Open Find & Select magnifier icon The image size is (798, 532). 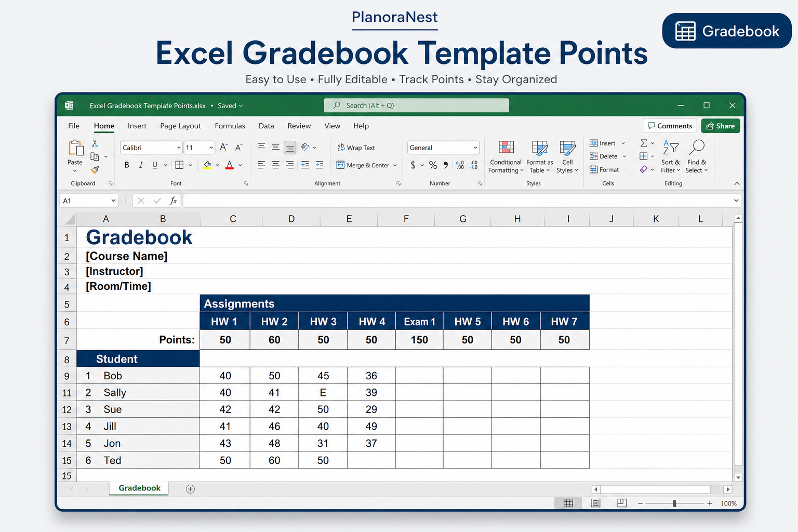point(697,148)
